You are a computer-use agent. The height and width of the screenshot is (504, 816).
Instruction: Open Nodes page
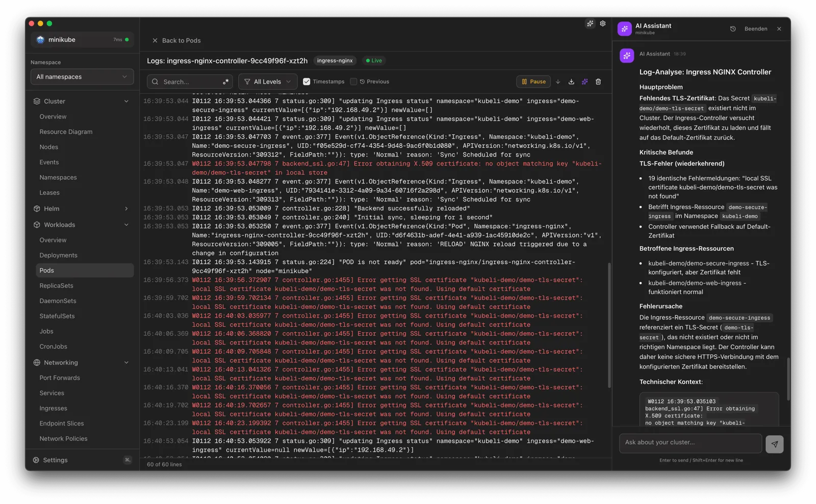click(x=49, y=147)
